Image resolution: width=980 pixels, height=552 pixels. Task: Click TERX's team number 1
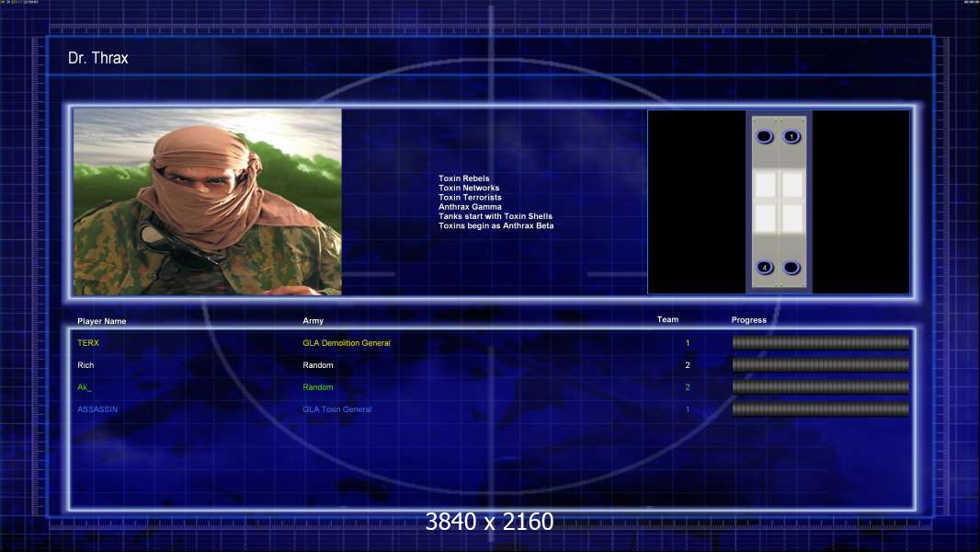click(x=688, y=342)
